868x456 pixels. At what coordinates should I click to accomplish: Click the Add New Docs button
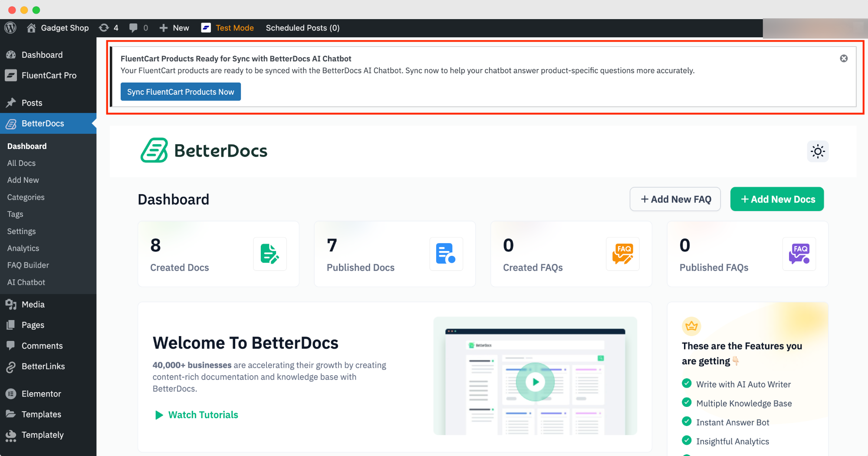[776, 199]
